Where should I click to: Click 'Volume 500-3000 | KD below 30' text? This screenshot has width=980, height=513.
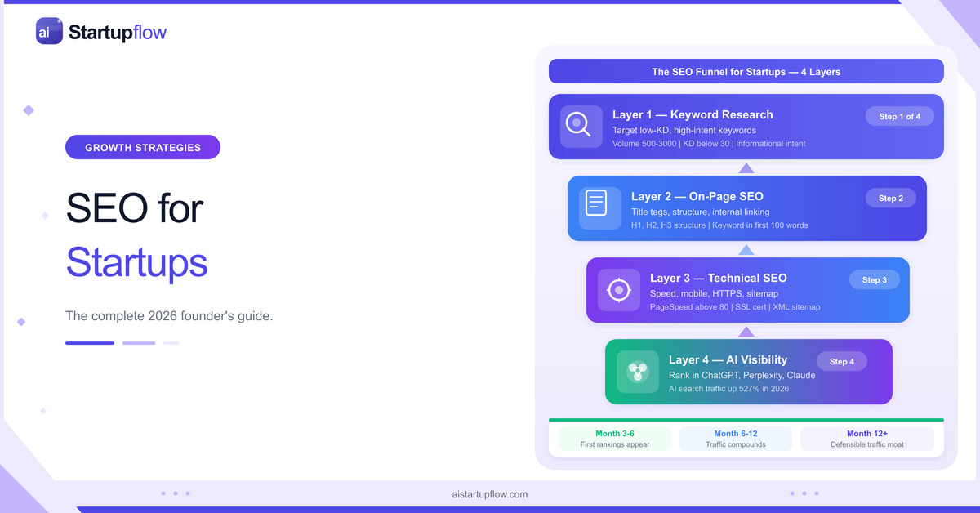670,144
